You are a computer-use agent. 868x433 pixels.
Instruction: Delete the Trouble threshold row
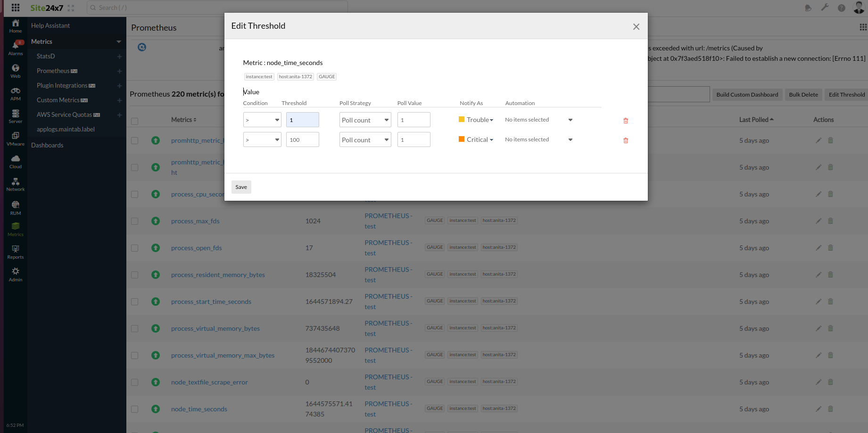[x=626, y=121]
